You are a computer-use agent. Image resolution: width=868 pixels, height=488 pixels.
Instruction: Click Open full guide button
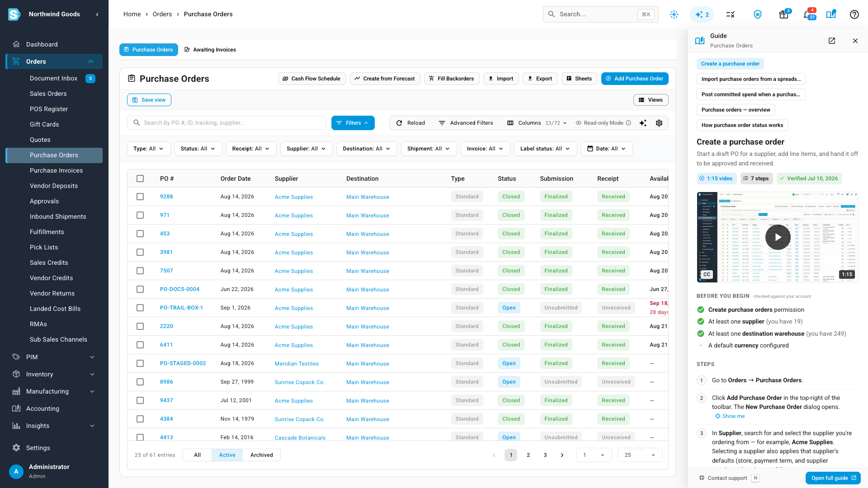point(833,478)
